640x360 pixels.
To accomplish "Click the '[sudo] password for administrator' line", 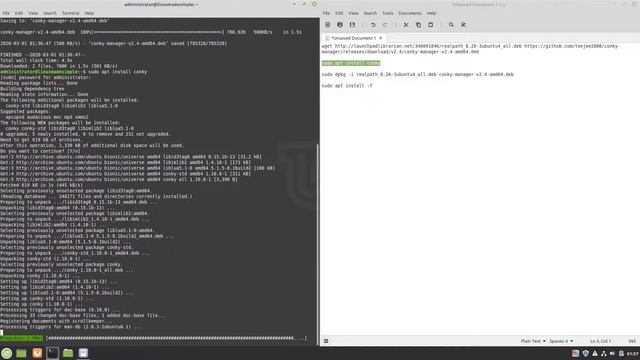I will [45, 77].
